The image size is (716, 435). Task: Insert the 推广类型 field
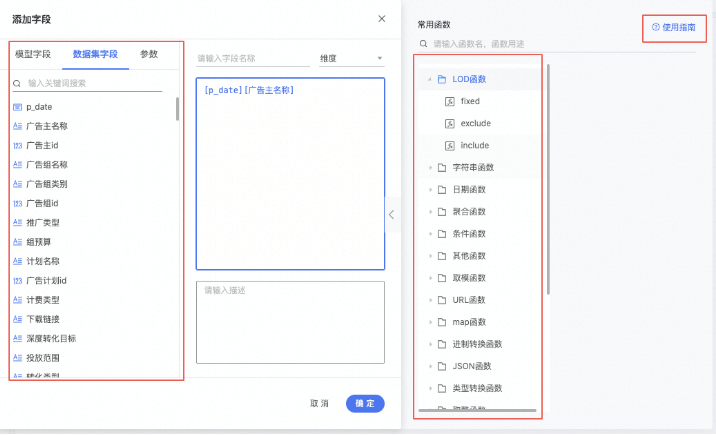[x=43, y=223]
